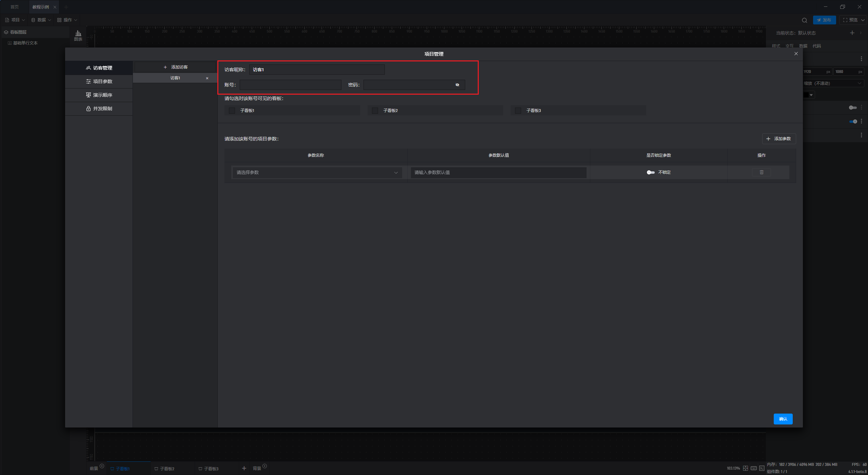
Task: Open the 访客管理 section
Action: 99,68
